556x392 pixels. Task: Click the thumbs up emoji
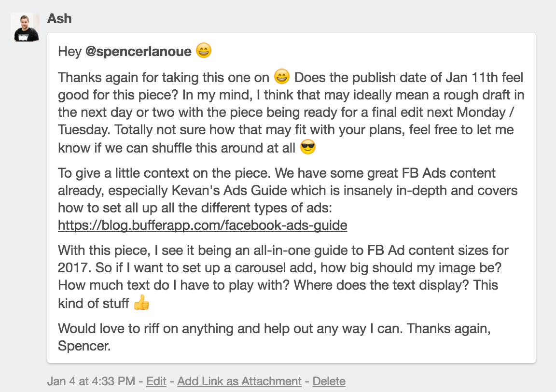pyautogui.click(x=141, y=302)
